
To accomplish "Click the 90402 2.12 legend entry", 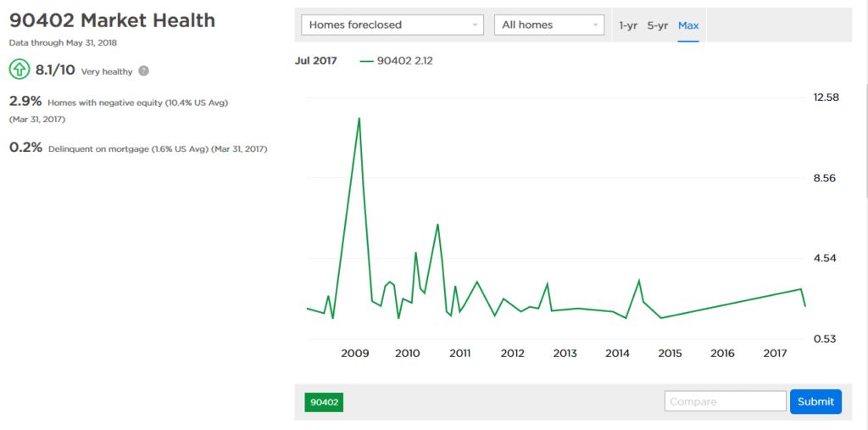I will coord(397,61).
